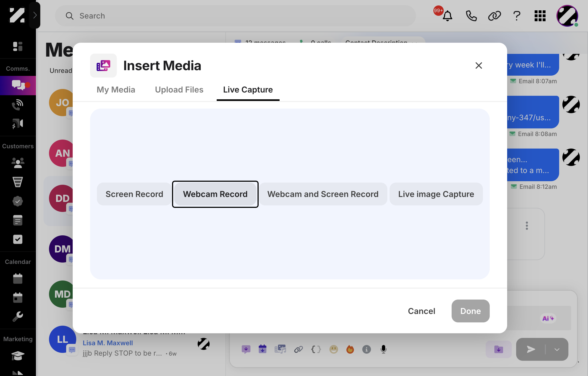588x376 pixels.
Task: Click the calendar booking icon in composer
Action: (x=262, y=349)
